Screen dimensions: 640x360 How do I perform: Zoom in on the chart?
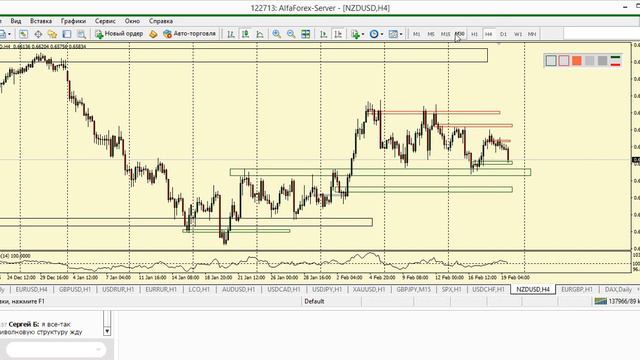[x=276, y=34]
